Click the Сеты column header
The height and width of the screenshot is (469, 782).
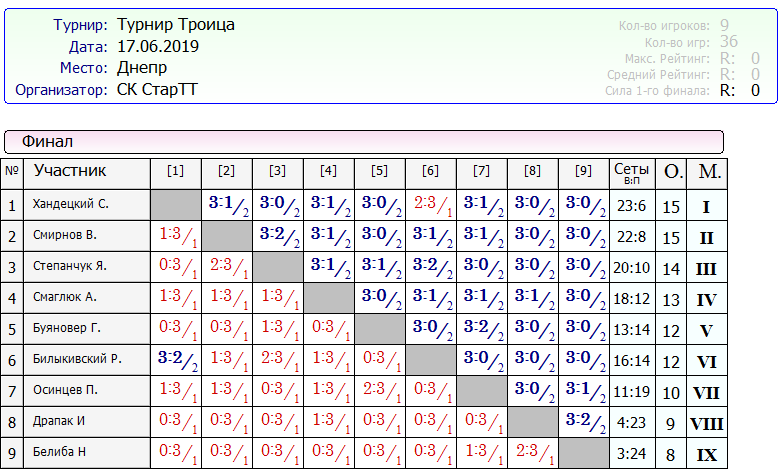click(x=631, y=172)
